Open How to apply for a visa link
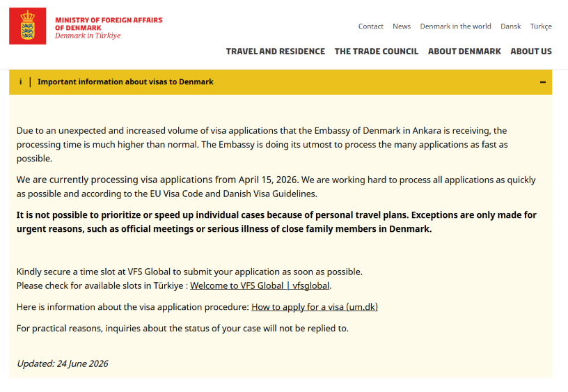This screenshot has height=392, width=568. [315, 307]
